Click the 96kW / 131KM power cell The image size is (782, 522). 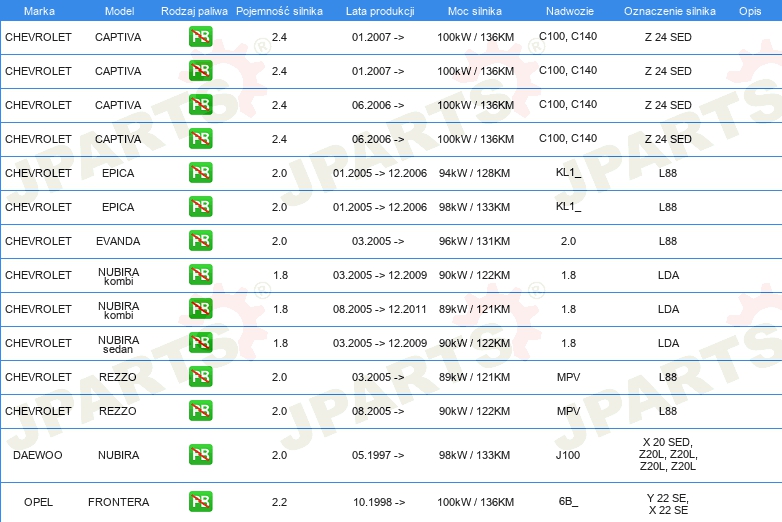tap(474, 241)
